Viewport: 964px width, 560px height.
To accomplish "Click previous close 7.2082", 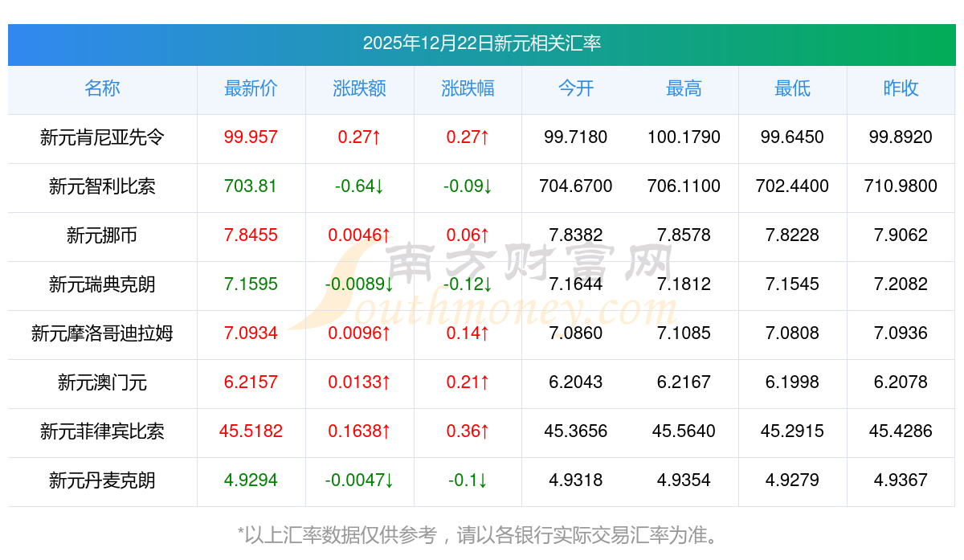I will click(x=901, y=284).
